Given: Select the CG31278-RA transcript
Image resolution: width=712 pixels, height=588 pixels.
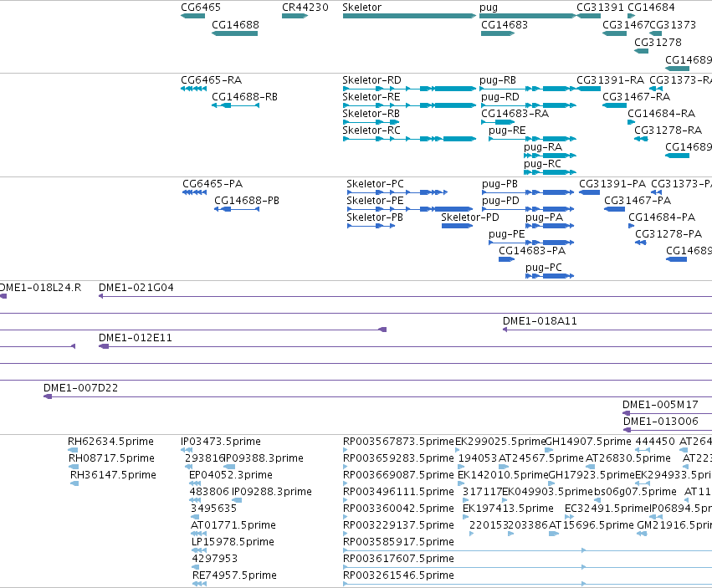Looking at the screenshot, I should pyautogui.click(x=641, y=139).
